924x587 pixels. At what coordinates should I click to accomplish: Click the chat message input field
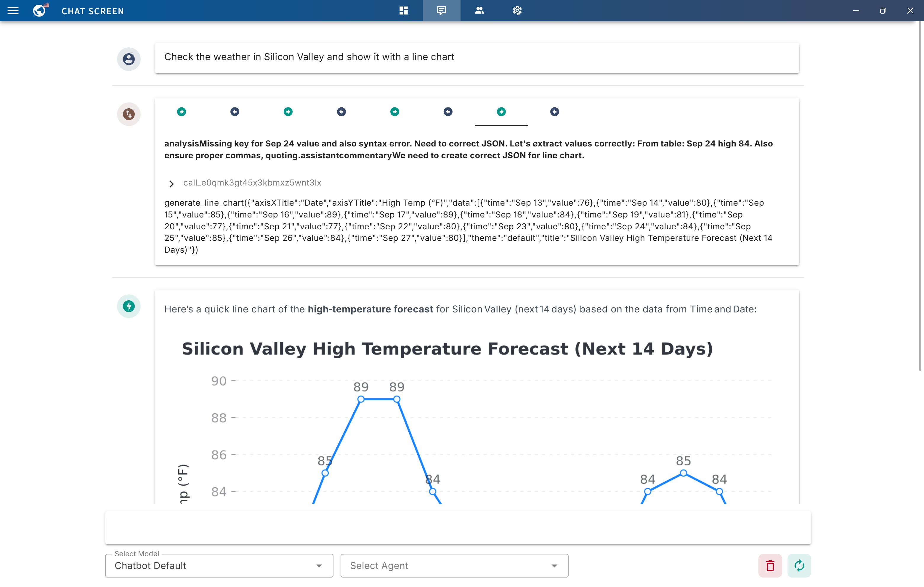458,528
